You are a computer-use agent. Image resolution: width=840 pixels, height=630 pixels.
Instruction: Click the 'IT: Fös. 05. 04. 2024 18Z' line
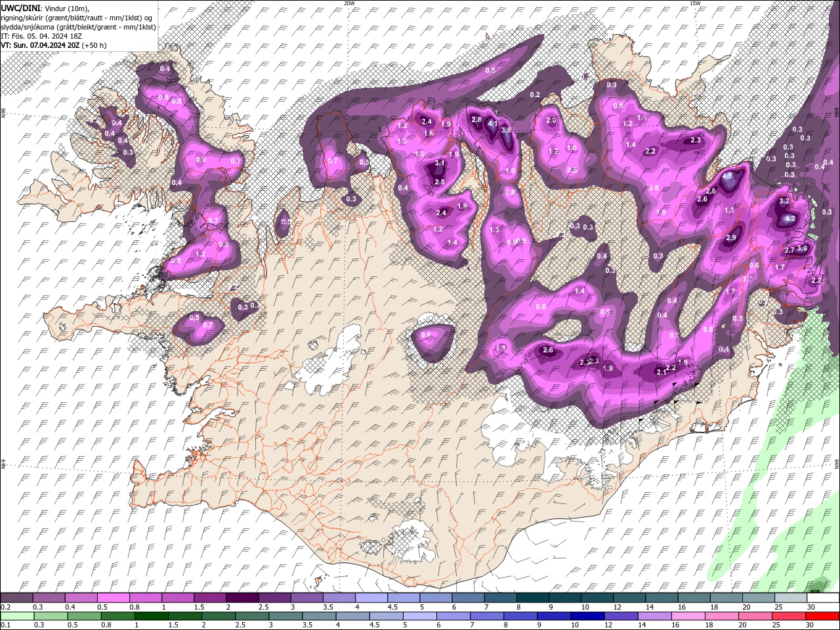click(41, 36)
